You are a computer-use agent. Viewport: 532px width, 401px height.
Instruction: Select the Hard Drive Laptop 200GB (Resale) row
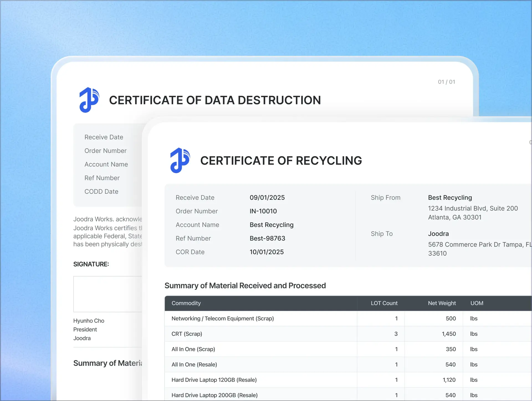[348, 394]
